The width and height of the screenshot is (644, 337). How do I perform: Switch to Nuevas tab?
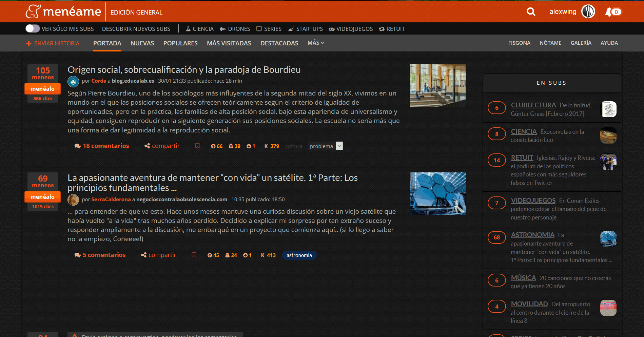[x=142, y=43]
